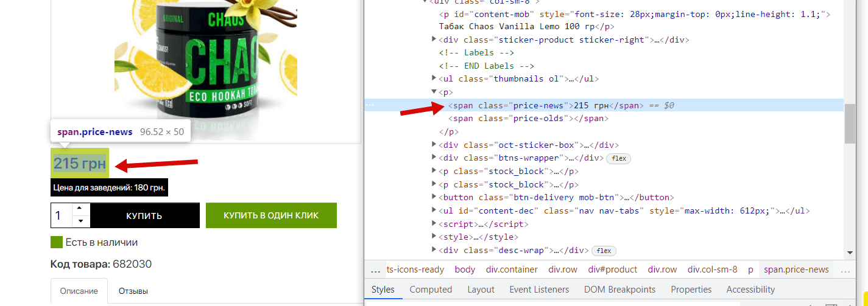The image size is (868, 306).
Task: Switch to Layout tab in DevTools
Action: pos(481,290)
